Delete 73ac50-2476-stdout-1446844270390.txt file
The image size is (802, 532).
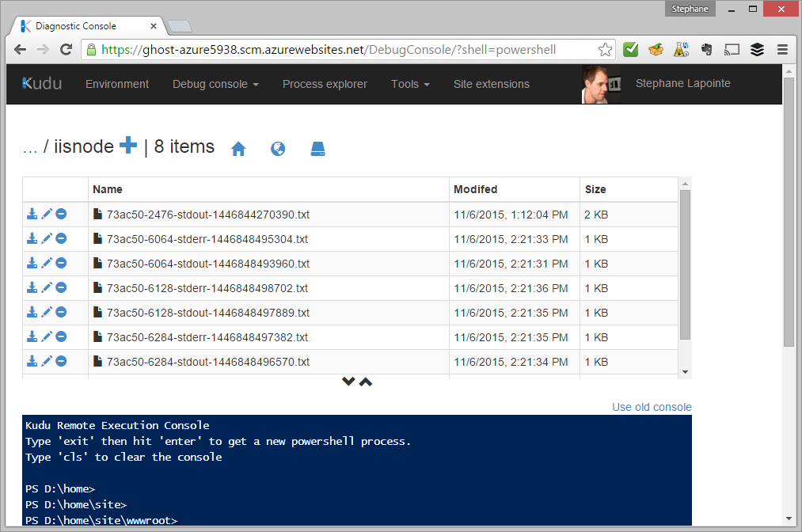tap(61, 214)
